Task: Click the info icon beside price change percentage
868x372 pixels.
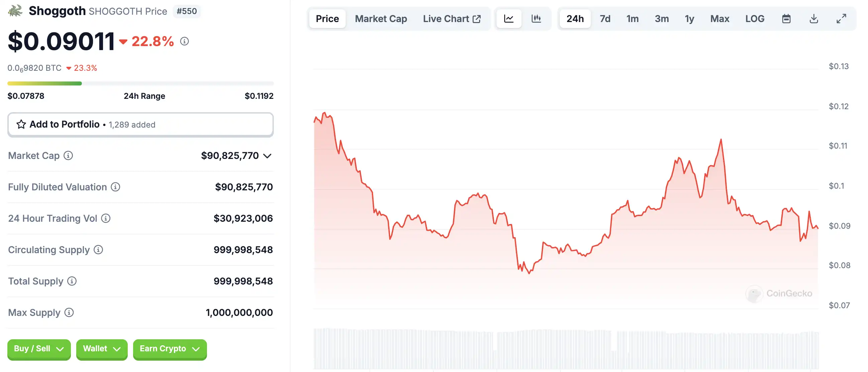Action: tap(184, 41)
